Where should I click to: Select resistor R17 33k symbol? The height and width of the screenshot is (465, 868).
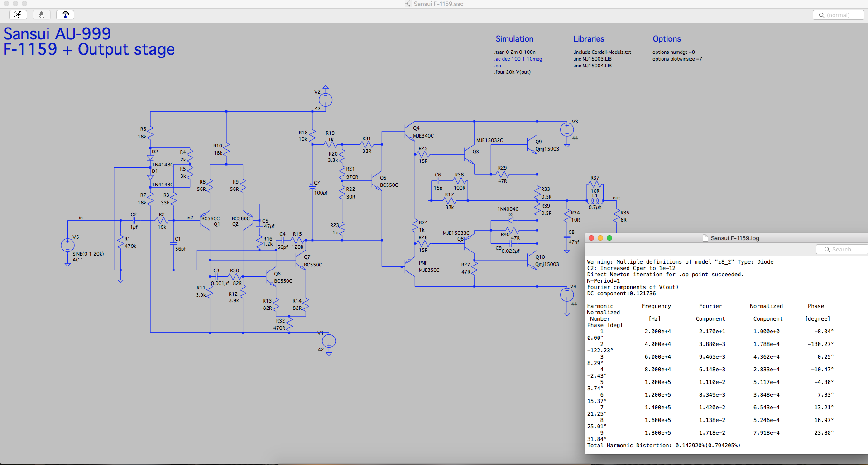[x=449, y=200]
